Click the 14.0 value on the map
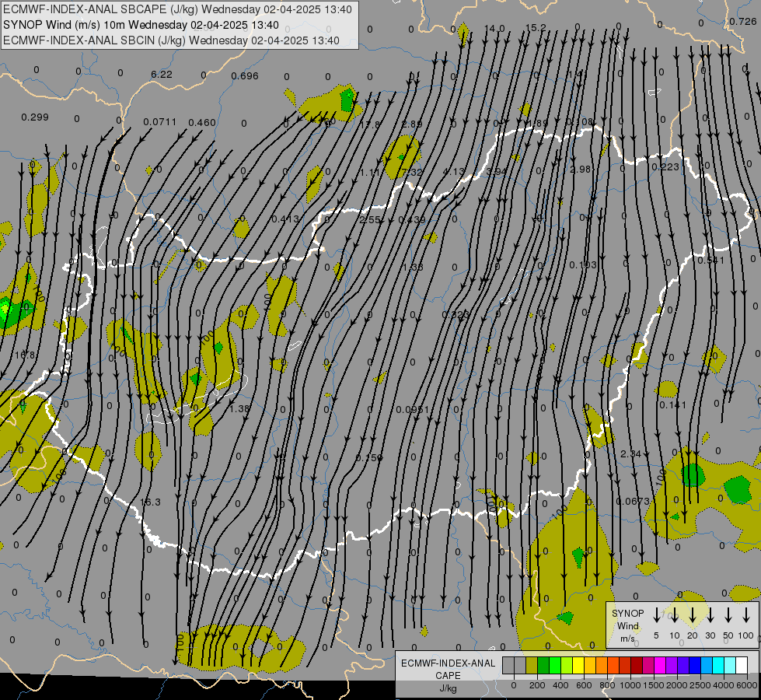The width and height of the screenshot is (761, 700). point(494,29)
